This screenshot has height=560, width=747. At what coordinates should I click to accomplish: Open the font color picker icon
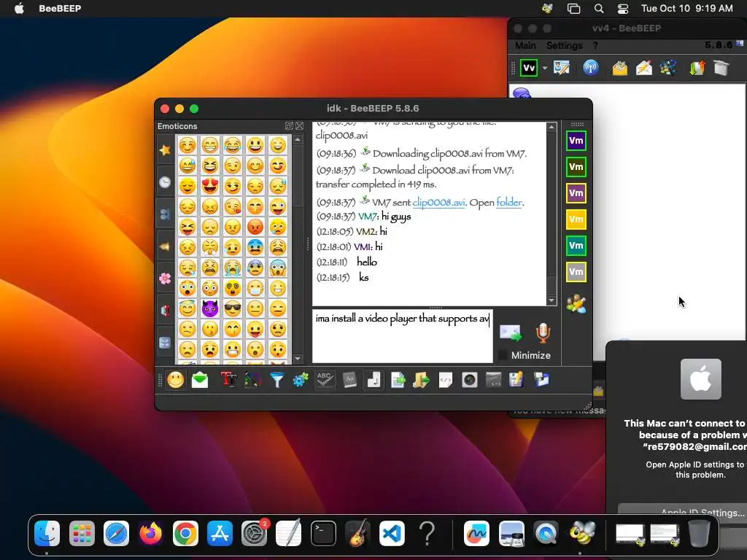point(252,380)
